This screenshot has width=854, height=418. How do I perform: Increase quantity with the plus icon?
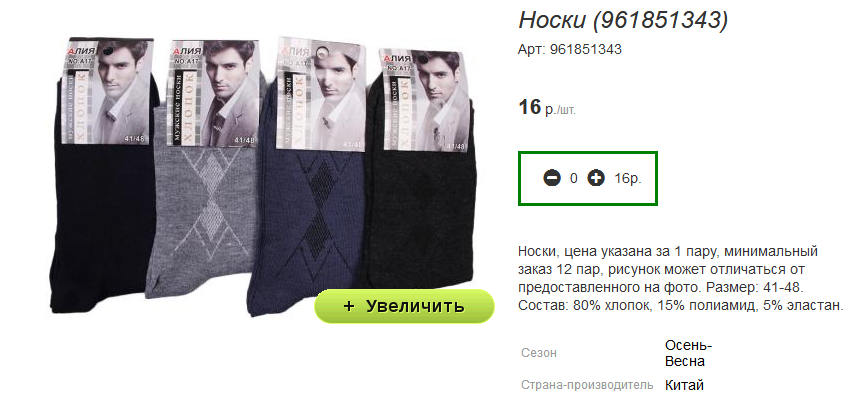(596, 178)
